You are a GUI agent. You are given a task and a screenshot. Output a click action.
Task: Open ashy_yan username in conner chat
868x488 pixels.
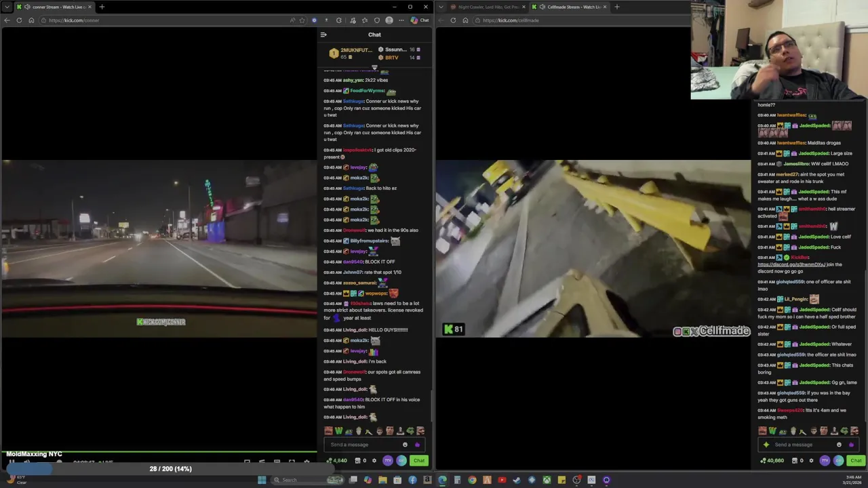(x=353, y=80)
